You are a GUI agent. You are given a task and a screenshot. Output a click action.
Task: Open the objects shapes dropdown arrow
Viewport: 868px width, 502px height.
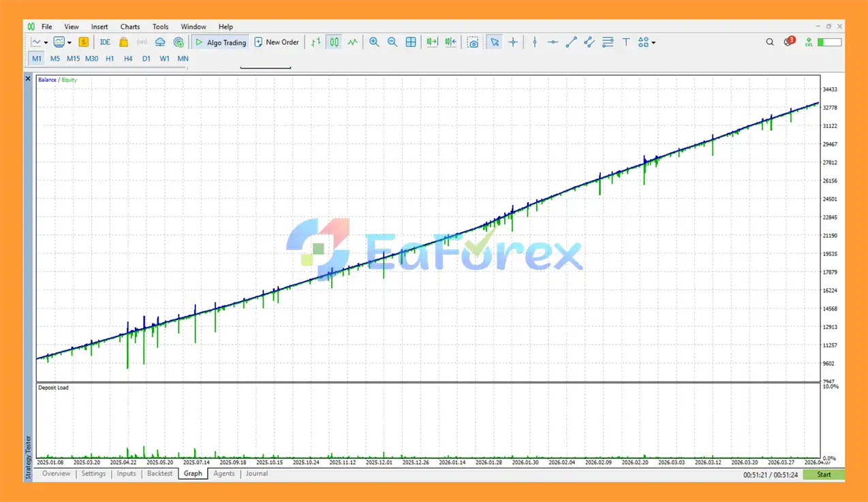[x=653, y=42]
